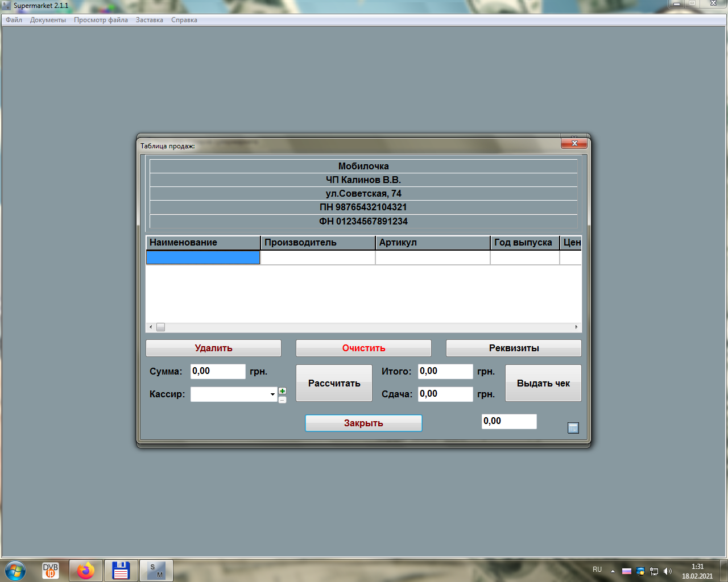
Task: Switch to the SM Supermarket taskbar icon
Action: click(x=156, y=571)
